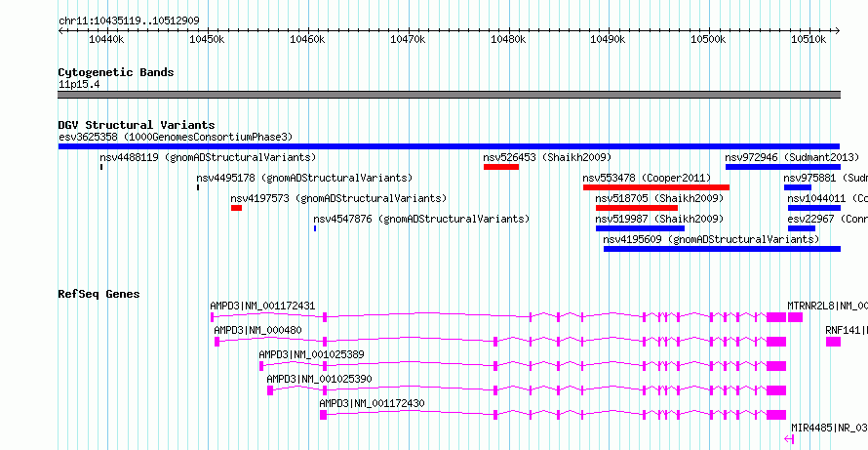Click the gray 11p15.4 cytogenetic band bar
868x450 pixels.
(x=449, y=95)
